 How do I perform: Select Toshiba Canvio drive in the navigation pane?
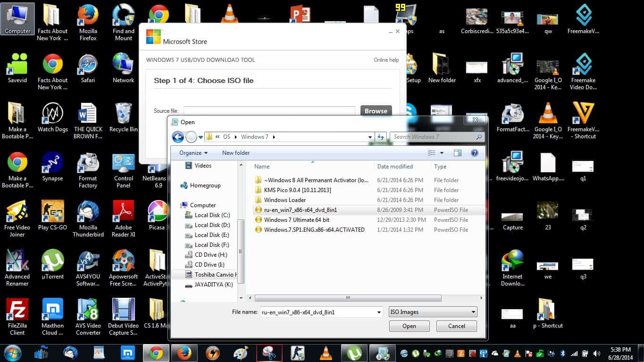click(210, 275)
